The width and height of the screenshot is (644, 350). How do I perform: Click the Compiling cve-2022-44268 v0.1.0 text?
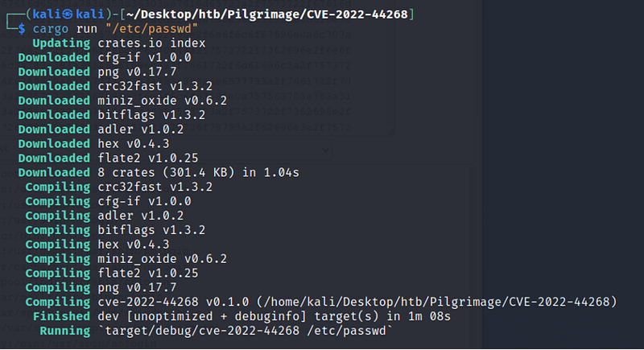click(x=137, y=302)
